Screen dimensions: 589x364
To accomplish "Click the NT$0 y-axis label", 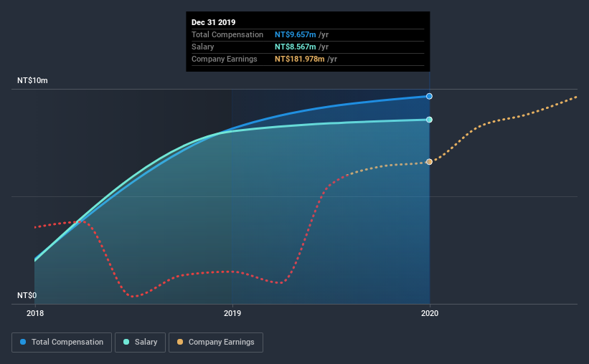I will click(x=27, y=295).
